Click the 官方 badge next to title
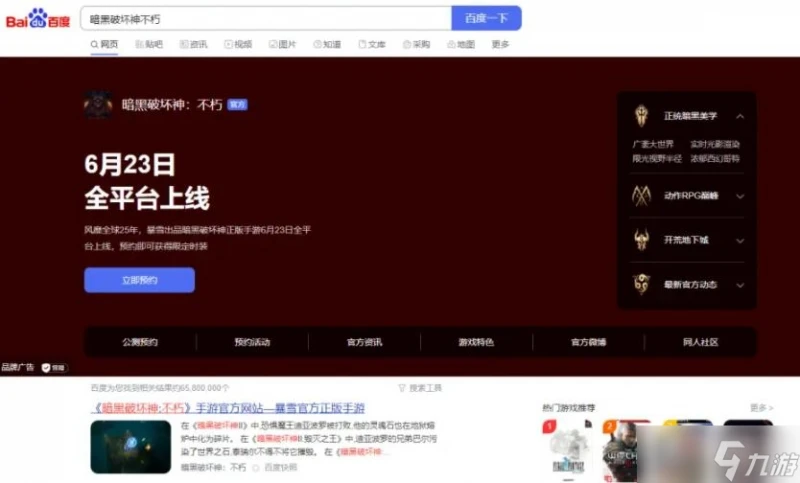Screen dimensions: 800x483 point(237,105)
